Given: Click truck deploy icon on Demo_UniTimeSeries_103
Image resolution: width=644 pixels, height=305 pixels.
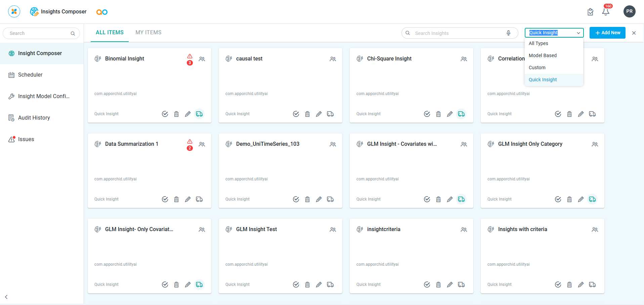Looking at the screenshot, I should tap(330, 199).
